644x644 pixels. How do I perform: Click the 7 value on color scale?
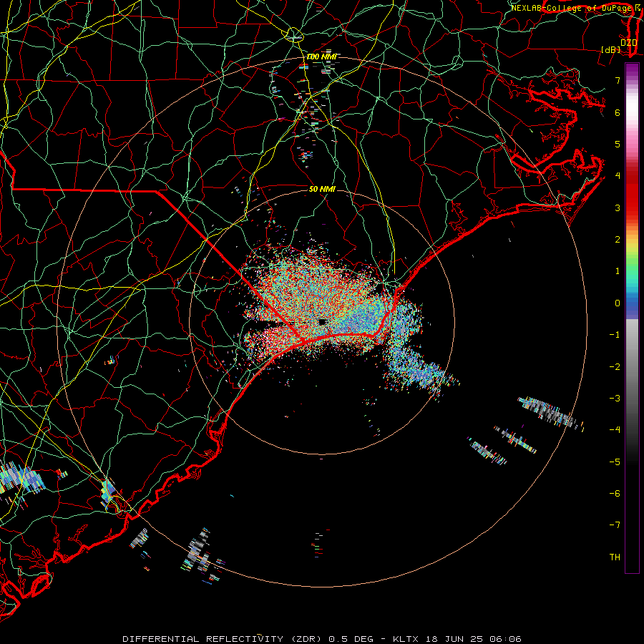pyautogui.click(x=618, y=80)
